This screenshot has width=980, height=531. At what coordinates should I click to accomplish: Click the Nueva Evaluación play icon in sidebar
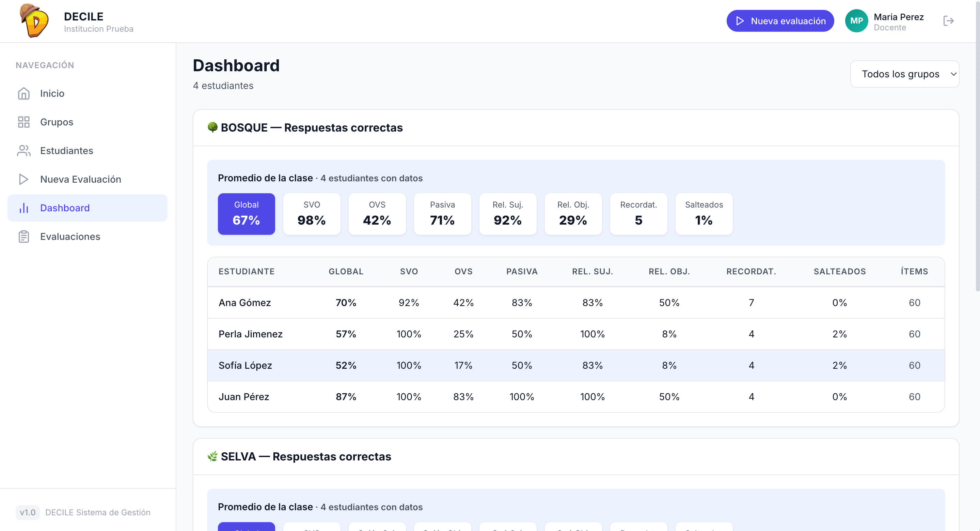(23, 179)
